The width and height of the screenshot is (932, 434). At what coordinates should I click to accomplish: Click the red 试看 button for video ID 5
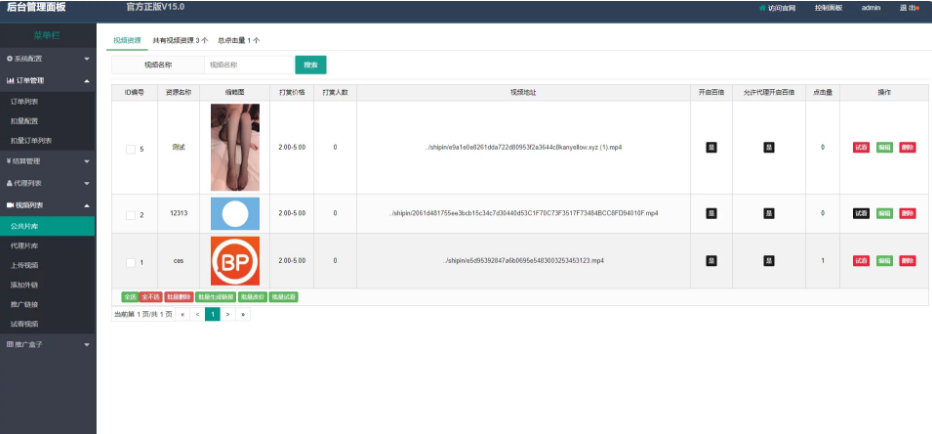(x=861, y=147)
